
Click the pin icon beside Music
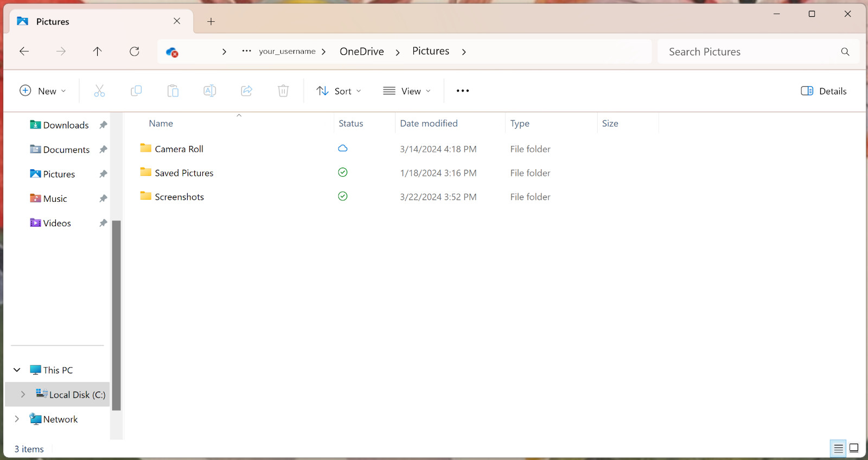point(103,199)
